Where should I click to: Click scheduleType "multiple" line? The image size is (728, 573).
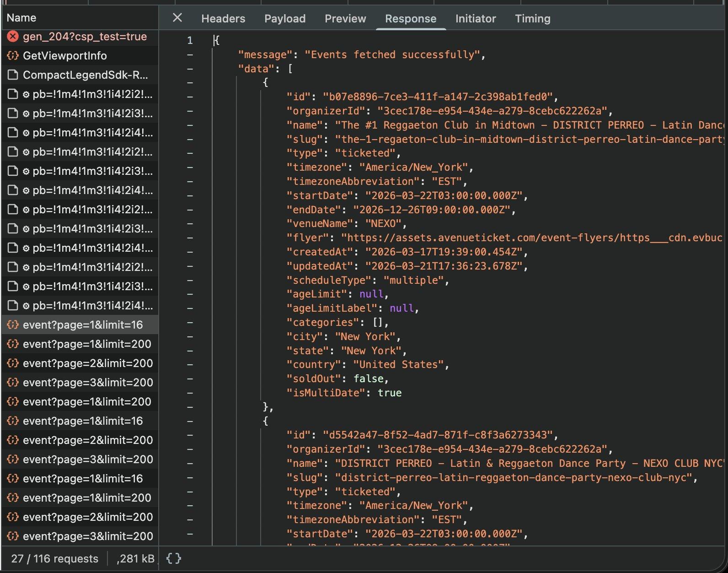click(368, 281)
